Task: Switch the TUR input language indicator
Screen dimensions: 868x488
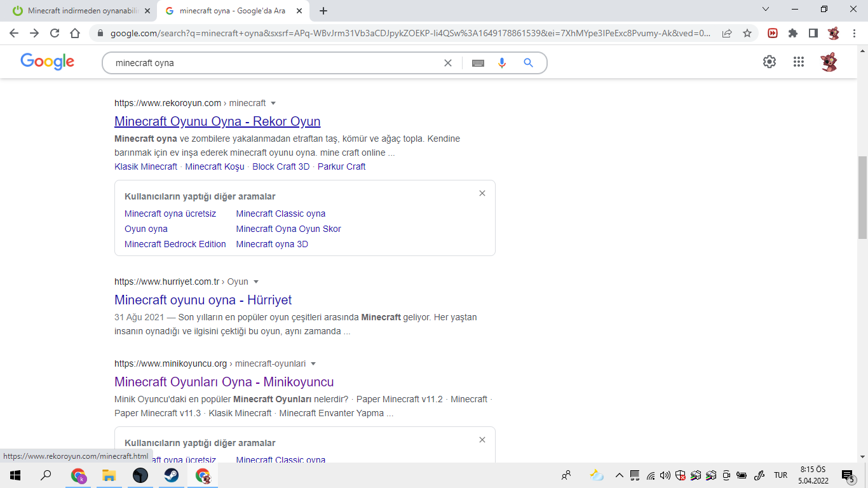Action: point(780,475)
